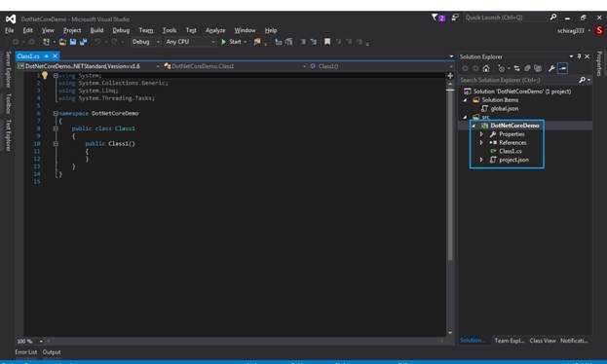Open the Error List tab

(26, 352)
